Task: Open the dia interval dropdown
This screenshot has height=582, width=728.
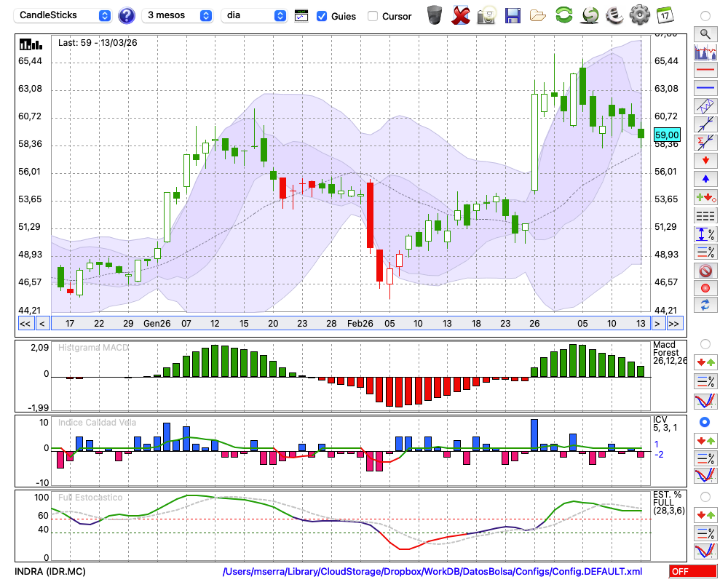Action: [254, 15]
